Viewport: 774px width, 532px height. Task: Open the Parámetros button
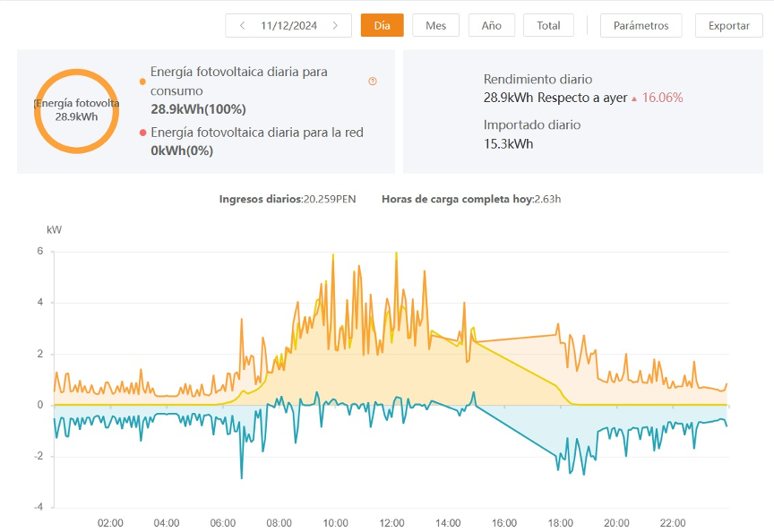tap(641, 26)
